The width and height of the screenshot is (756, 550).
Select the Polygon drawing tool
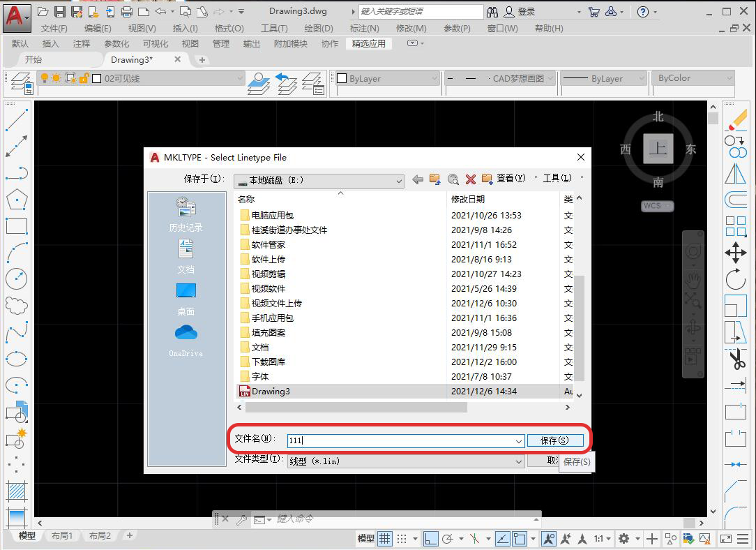tap(17, 199)
